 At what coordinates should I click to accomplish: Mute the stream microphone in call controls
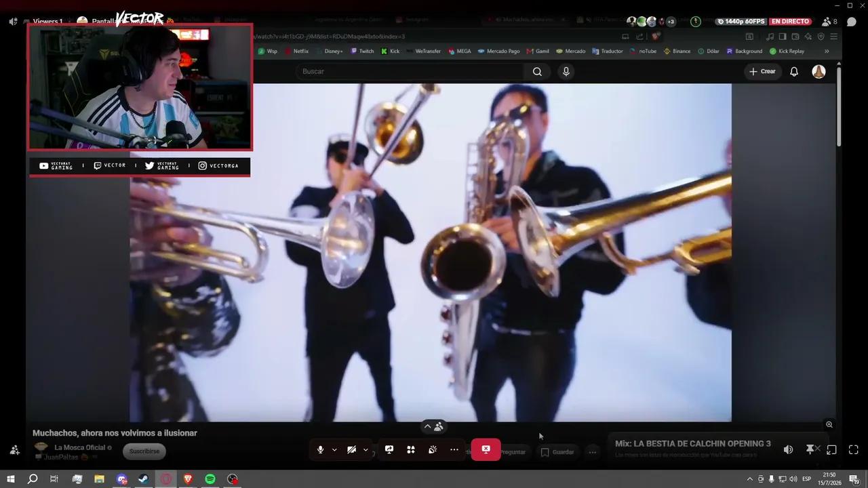point(320,449)
